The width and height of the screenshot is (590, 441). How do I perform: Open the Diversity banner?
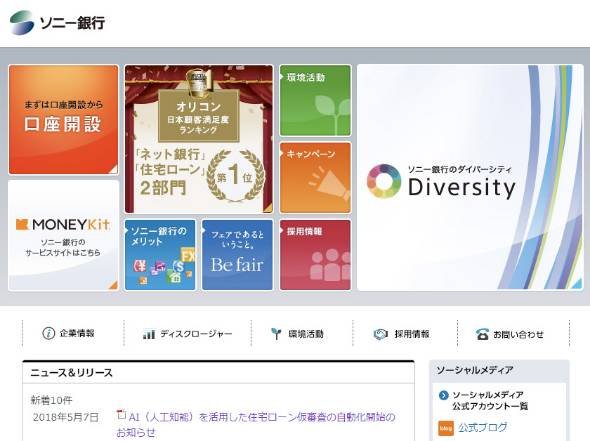(470, 177)
